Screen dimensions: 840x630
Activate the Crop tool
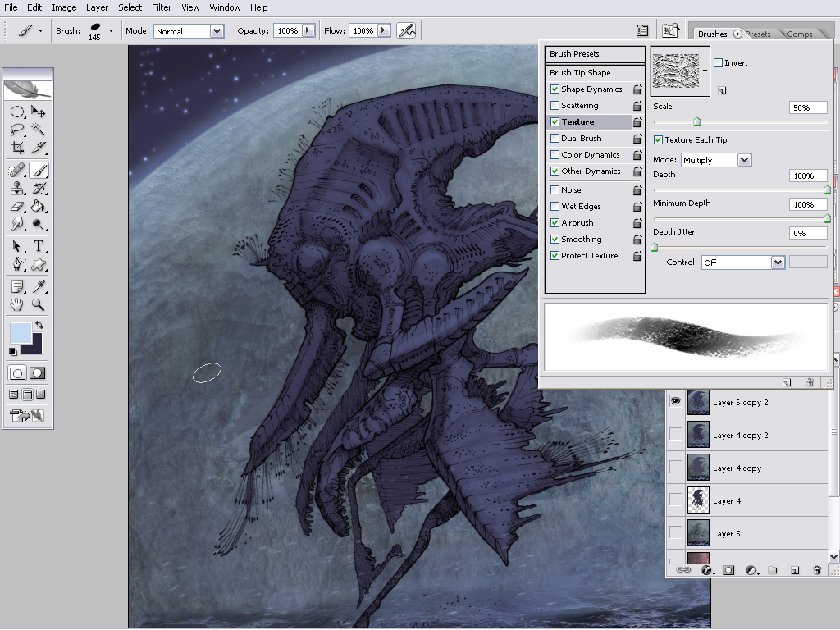(x=17, y=147)
